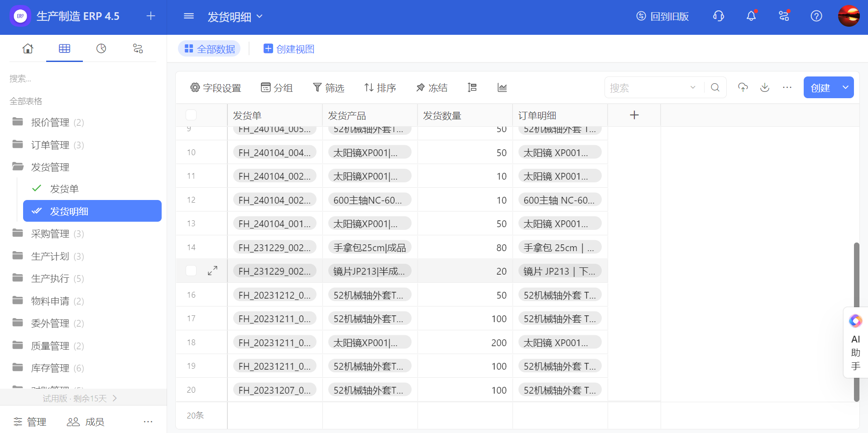Screen dimensions: 868x433
Task: Check the row checkbox for FH_231229_002 镜片JP213
Action: pos(191,271)
